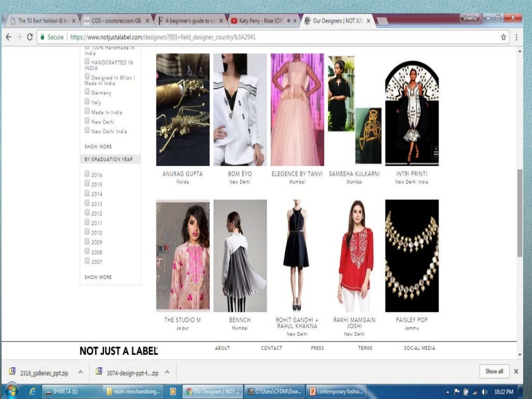Expand SHOW MORE under country filters

pyautogui.click(x=98, y=147)
